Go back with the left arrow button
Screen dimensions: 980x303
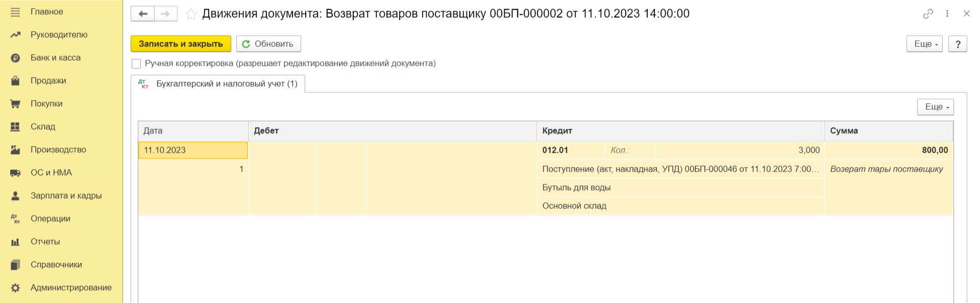click(143, 14)
